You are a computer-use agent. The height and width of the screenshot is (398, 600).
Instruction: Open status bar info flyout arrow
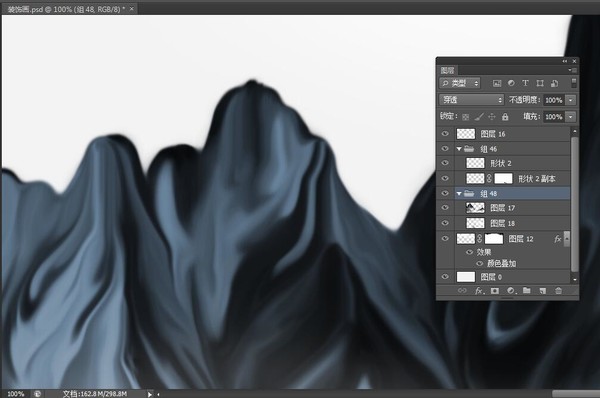tap(150, 394)
